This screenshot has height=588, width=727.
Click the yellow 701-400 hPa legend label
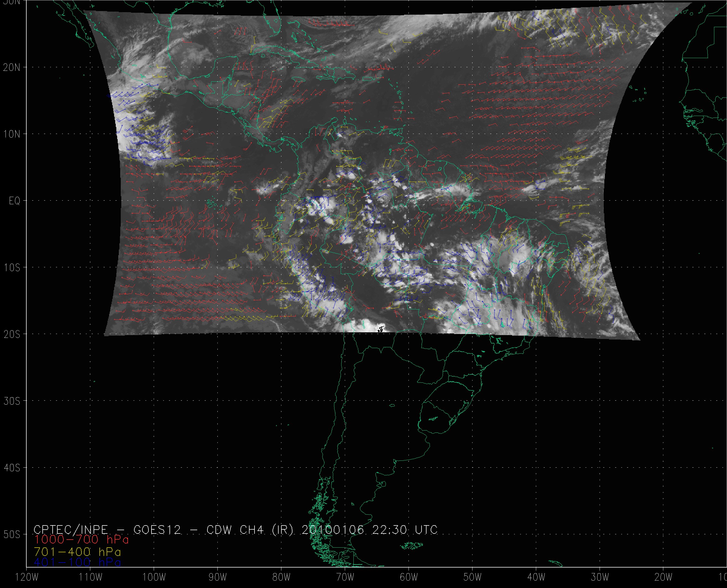pos(78,551)
